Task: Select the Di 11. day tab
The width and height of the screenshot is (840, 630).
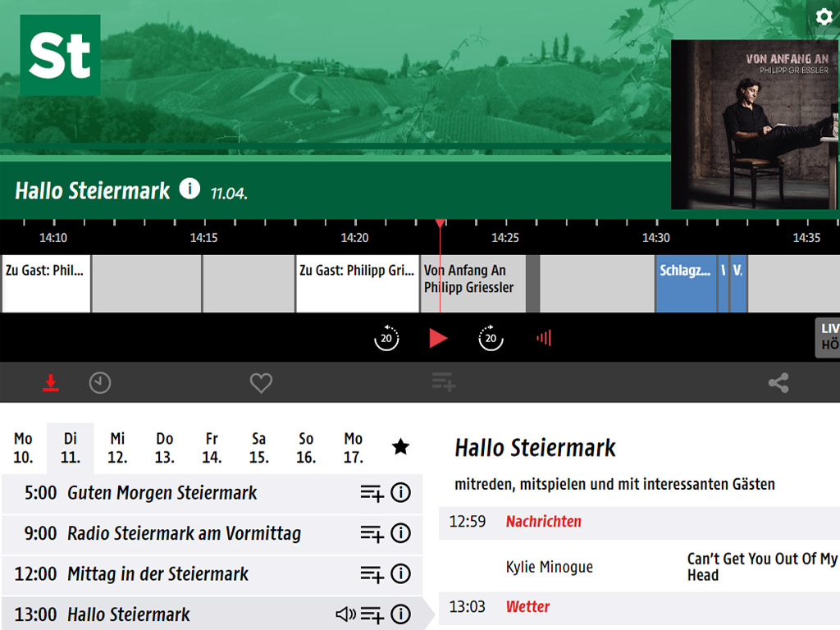Action: [x=71, y=448]
